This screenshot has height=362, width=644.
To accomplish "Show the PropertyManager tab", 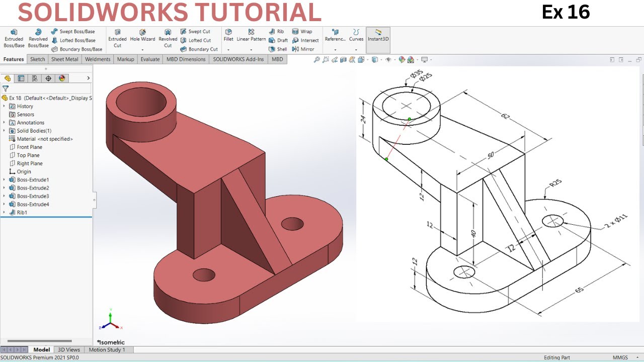I will [21, 78].
